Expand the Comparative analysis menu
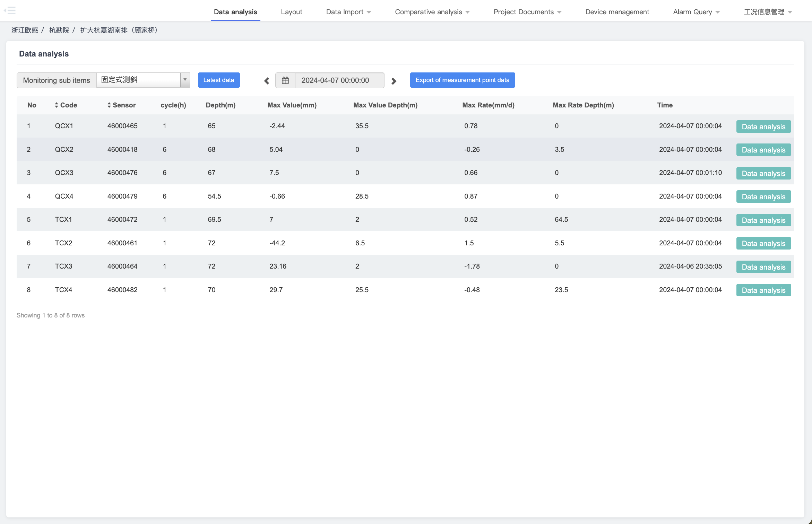This screenshot has width=812, height=524. coord(432,12)
